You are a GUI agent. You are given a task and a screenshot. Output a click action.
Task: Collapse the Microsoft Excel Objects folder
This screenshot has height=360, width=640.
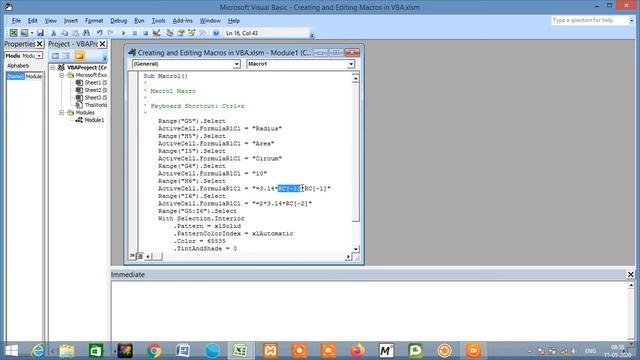[61, 75]
